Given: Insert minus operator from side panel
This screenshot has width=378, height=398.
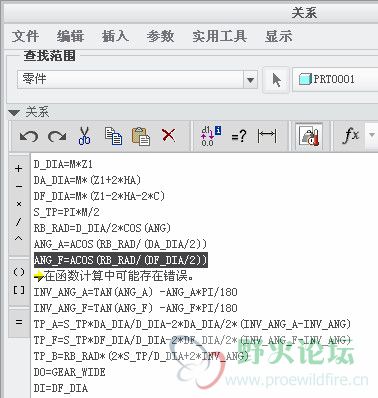Looking at the screenshot, I should (19, 186).
